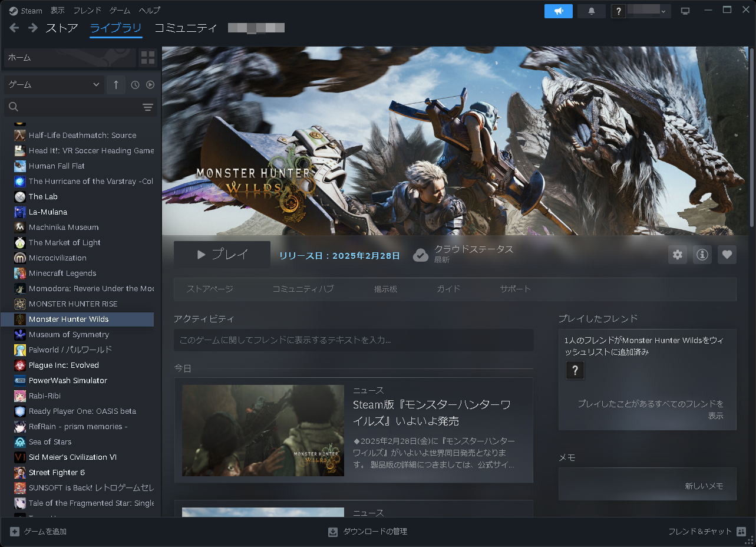Open game settings with the gear icon
The height and width of the screenshot is (547, 756).
pyautogui.click(x=677, y=255)
